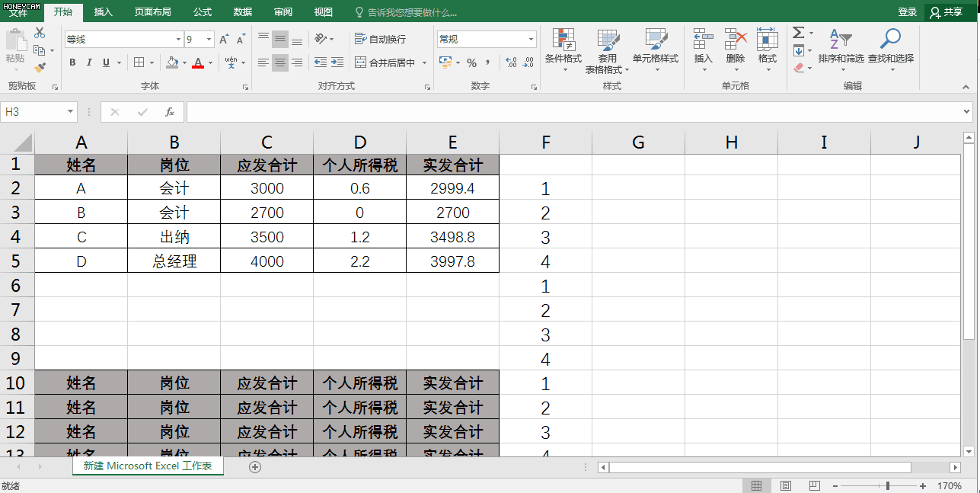Click the Clear eraser icon
Viewport: 980px width, 493px height.
tap(798, 68)
